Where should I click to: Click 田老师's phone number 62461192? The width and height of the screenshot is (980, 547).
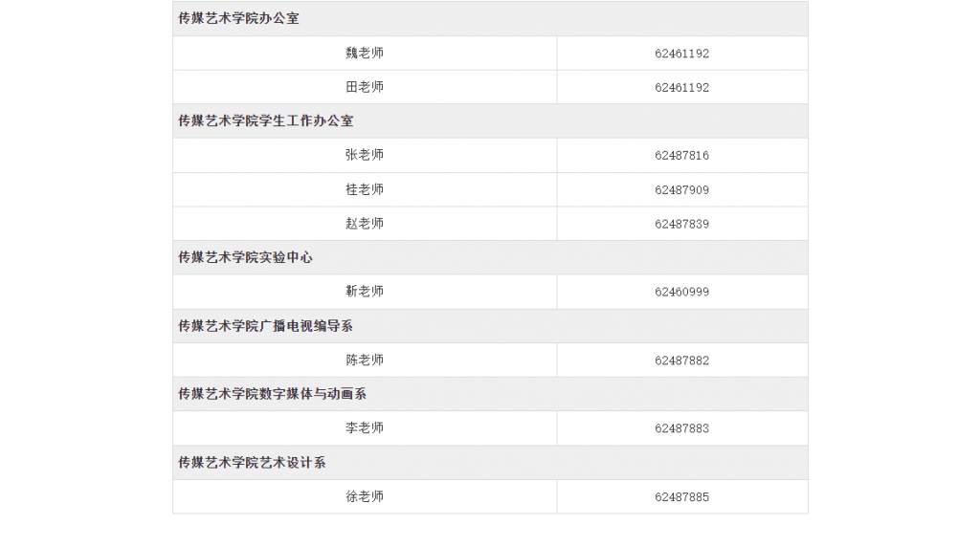681,88
